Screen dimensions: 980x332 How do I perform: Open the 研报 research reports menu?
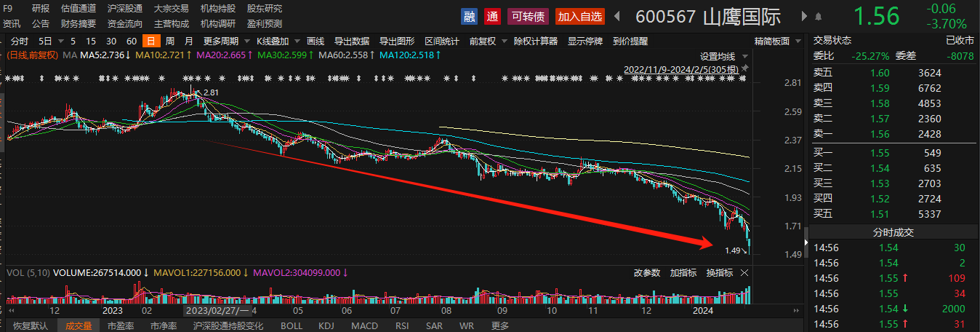pyautogui.click(x=41, y=9)
